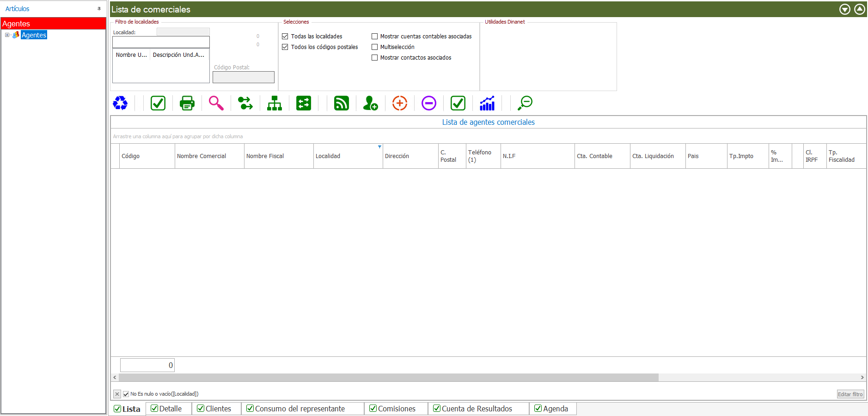Open the Localidad column filter dropdown

click(x=379, y=147)
